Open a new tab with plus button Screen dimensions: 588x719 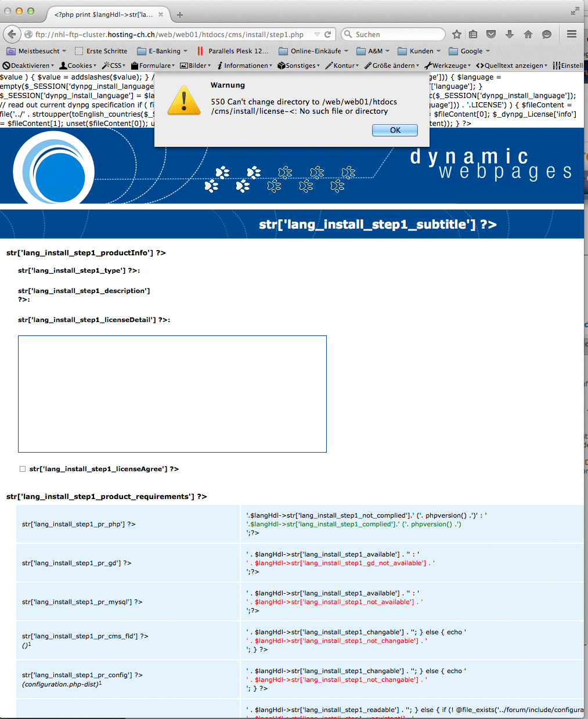(180, 15)
